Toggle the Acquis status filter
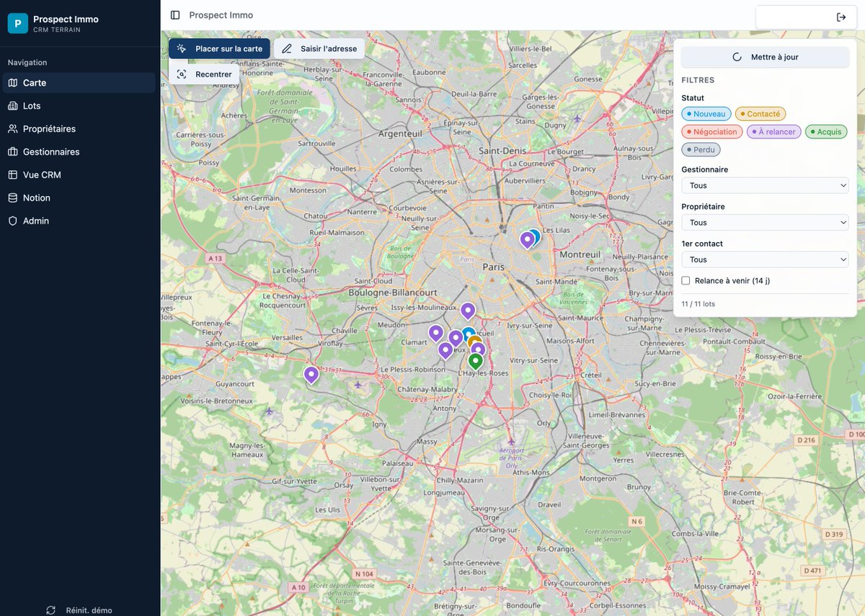 coord(826,132)
